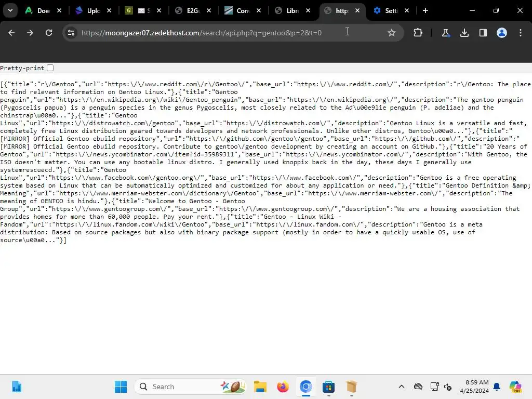
Task: Switch to the Dow tab
Action: 37,10
